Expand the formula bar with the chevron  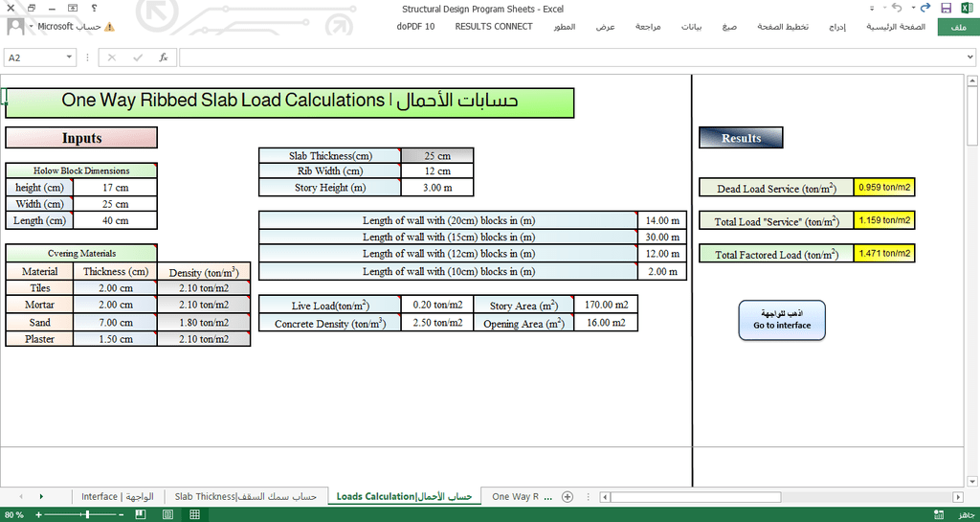tap(970, 57)
